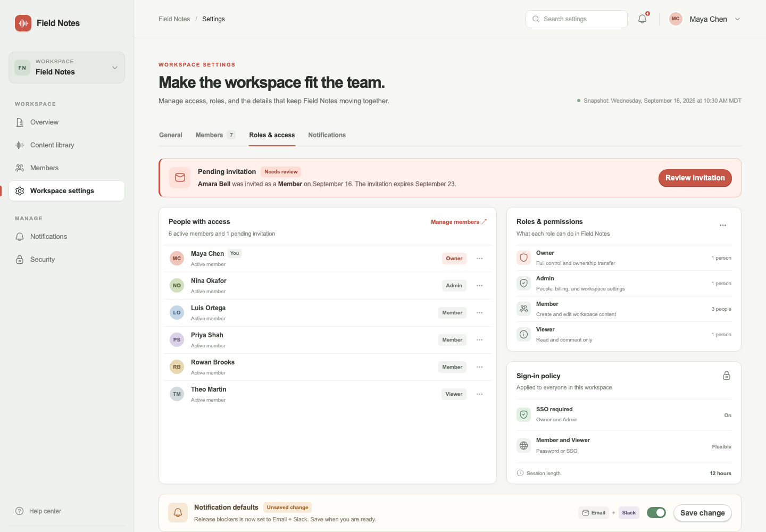Open more options for Priya Shah
Viewport: 766px width, 532px height.
[x=480, y=340]
